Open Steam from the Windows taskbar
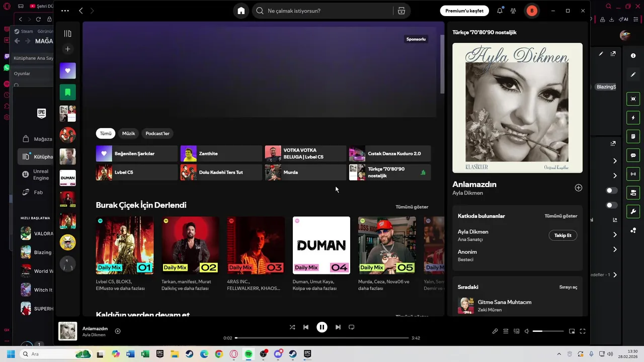The width and height of the screenshot is (644, 362). 189,354
